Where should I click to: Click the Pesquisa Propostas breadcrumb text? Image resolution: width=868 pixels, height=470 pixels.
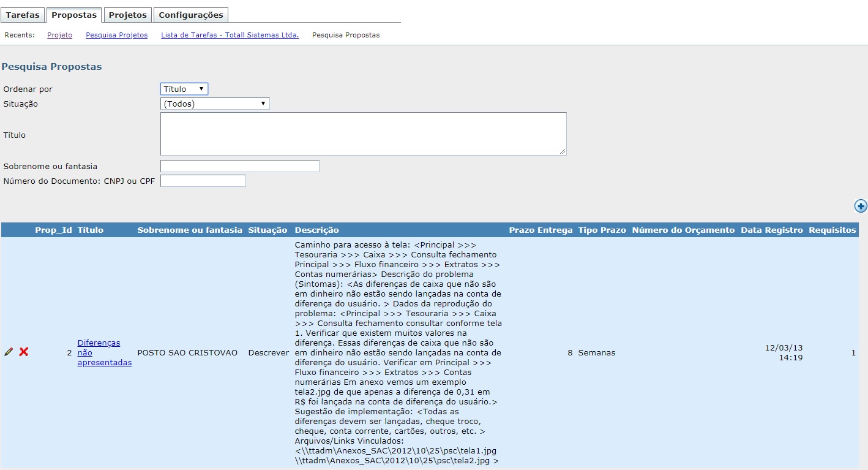point(346,35)
